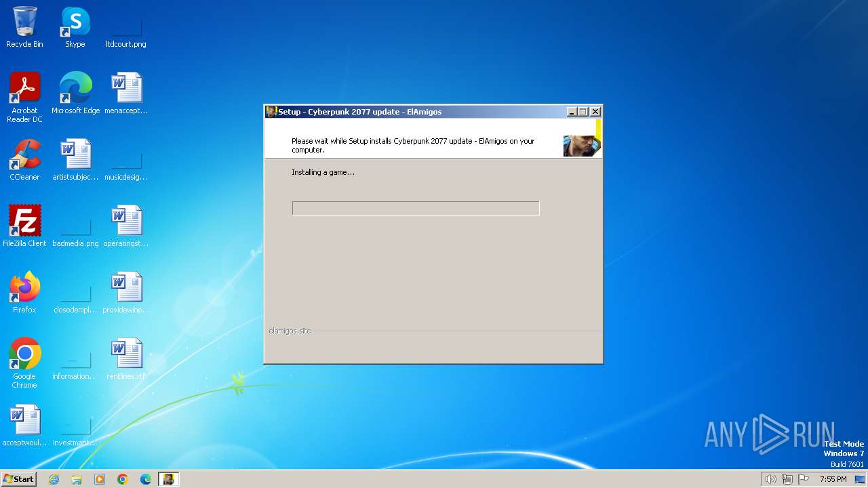Click the 'Please wait while Setup installs' message

tap(413, 145)
